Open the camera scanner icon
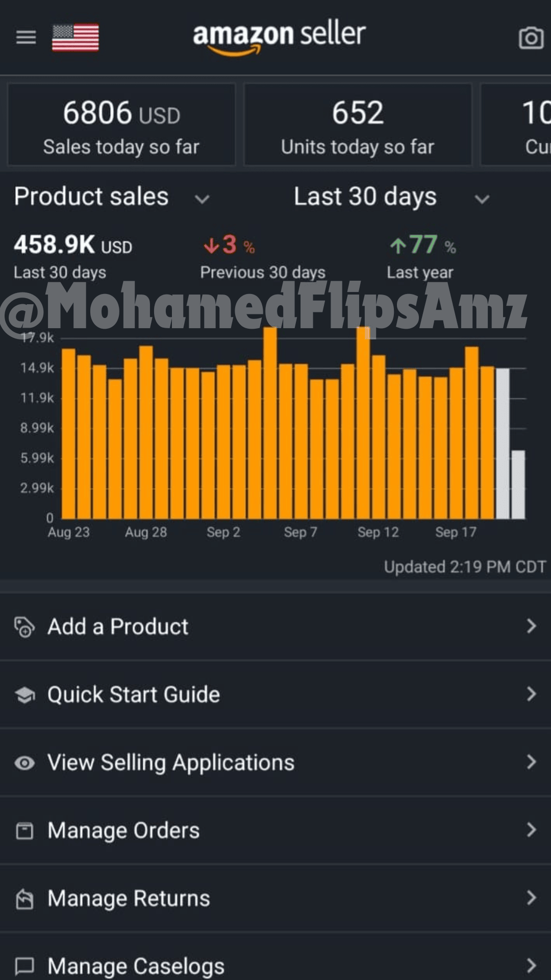This screenshot has width=551, height=980. pos(531,38)
